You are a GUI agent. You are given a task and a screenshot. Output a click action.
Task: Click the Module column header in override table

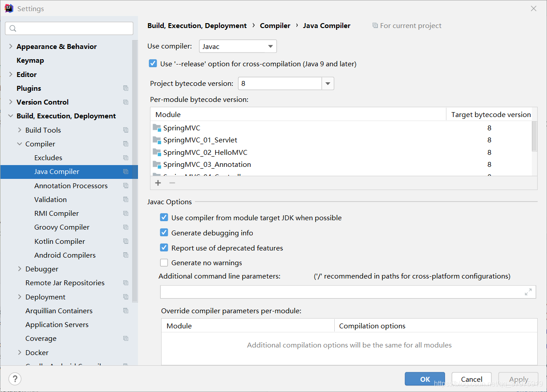(x=247, y=326)
